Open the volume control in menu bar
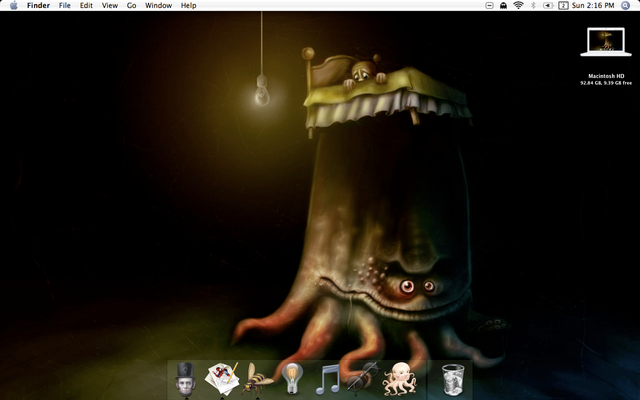640x400 pixels. 547,6
